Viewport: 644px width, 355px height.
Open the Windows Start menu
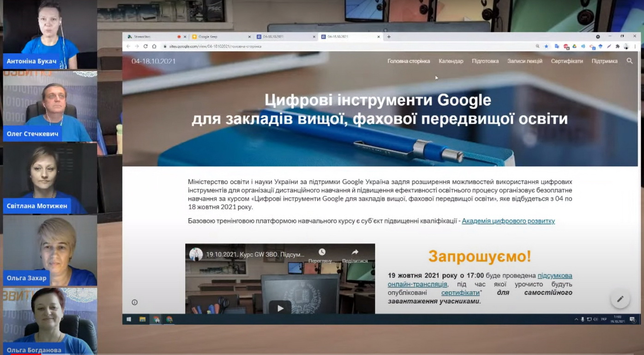(x=129, y=319)
